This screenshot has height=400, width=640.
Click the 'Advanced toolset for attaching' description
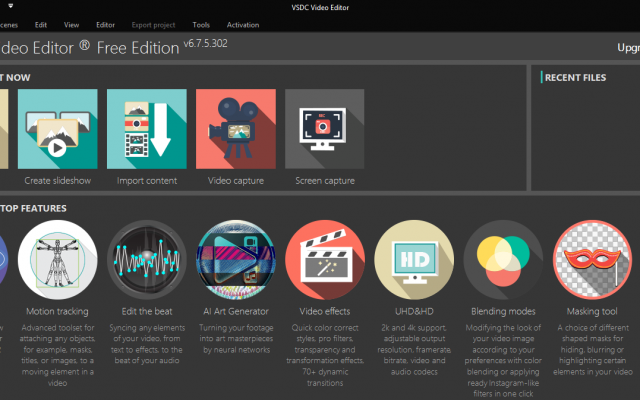coord(58,355)
